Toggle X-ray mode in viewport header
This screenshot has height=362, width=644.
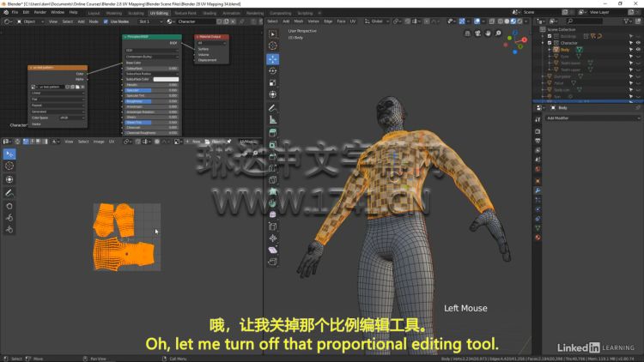tap(492, 21)
